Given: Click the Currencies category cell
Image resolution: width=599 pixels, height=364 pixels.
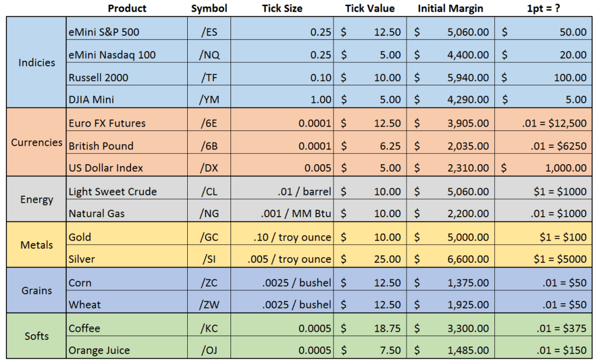Looking at the screenshot, I should point(37,143).
